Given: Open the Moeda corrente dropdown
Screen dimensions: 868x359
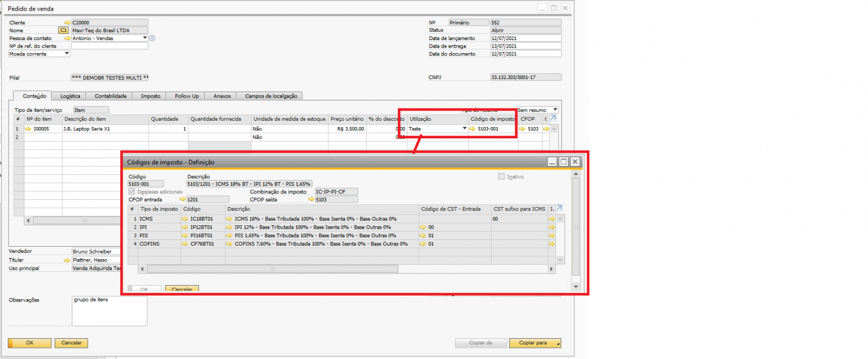Looking at the screenshot, I should (67, 54).
